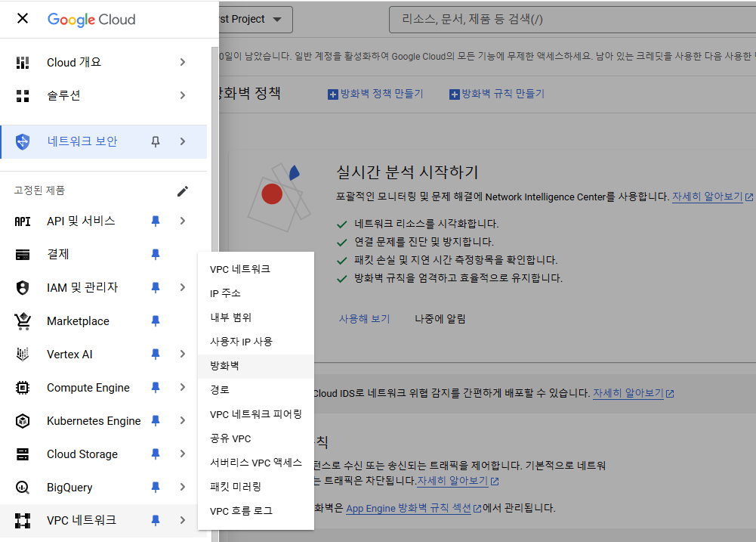Expand Cloud Storage submenu arrow
The image size is (756, 542).
click(183, 454)
